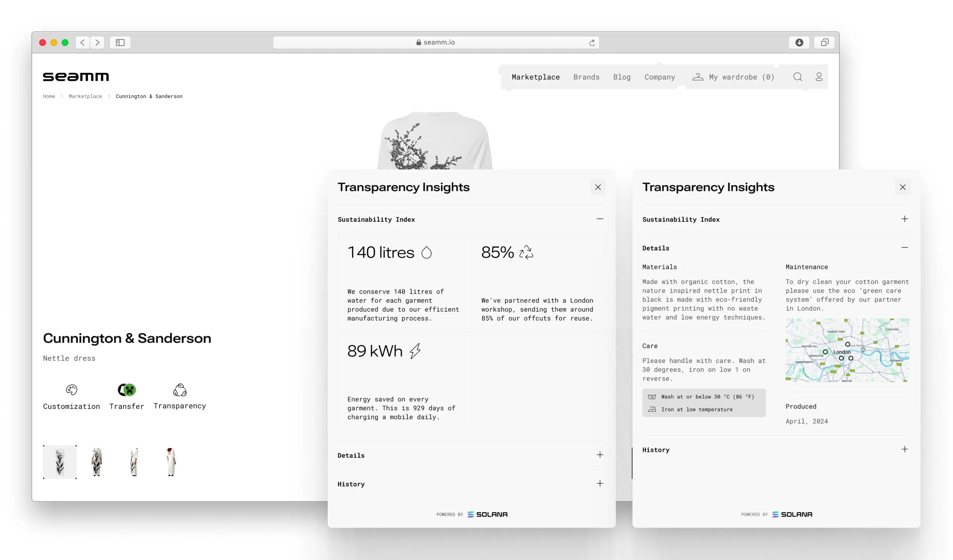Viewport: 953px width, 560px height.
Task: Expand the Details section in left panel
Action: pyautogui.click(x=599, y=455)
